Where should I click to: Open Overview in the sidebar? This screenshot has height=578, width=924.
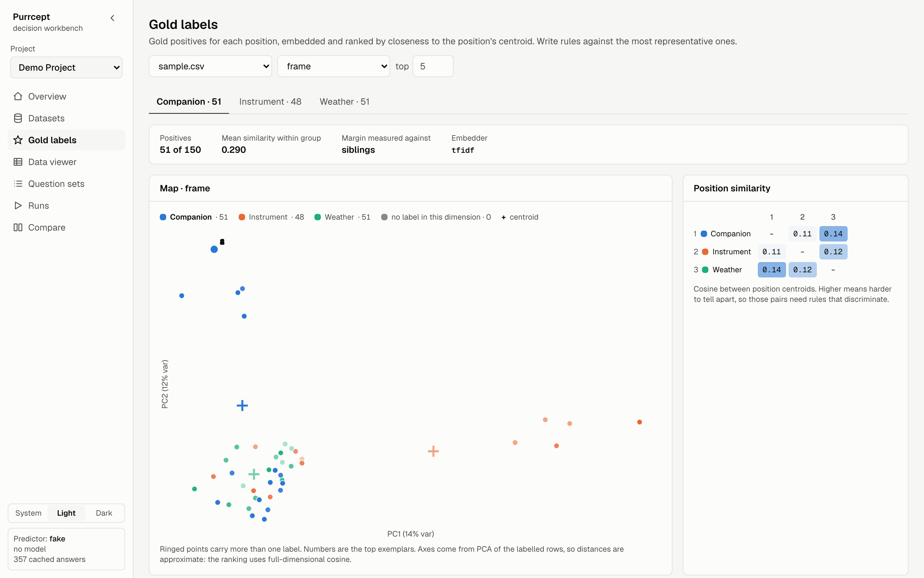click(66, 96)
